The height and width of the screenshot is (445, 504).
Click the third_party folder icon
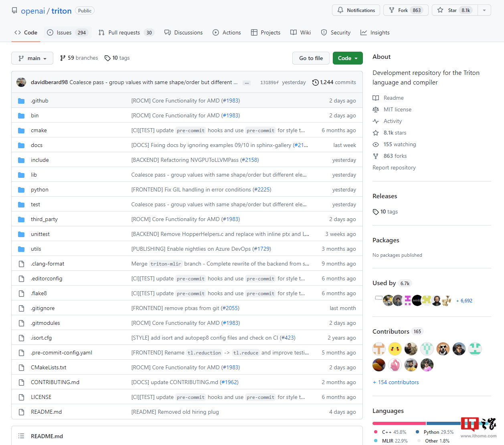21,219
